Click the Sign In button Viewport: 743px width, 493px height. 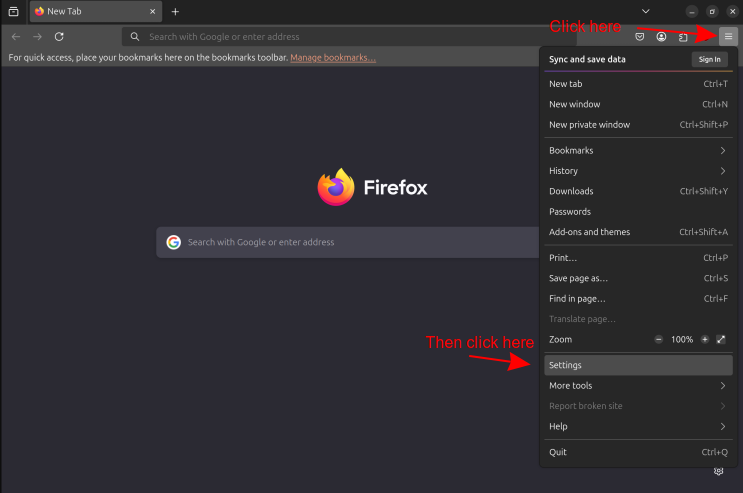[x=709, y=59]
